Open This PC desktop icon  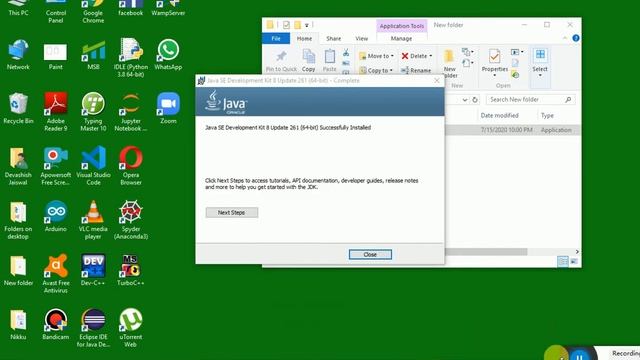pyautogui.click(x=18, y=8)
